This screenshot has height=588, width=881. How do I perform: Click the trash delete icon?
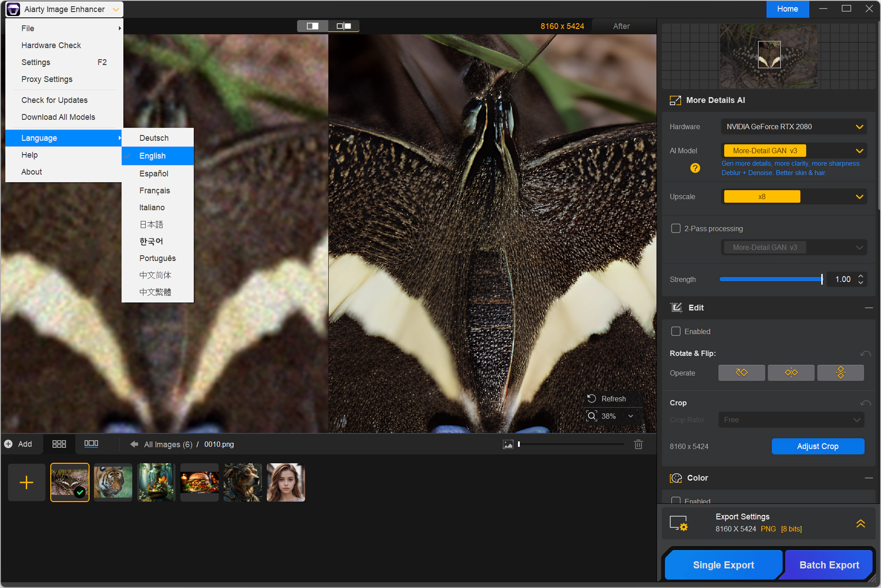(x=638, y=444)
